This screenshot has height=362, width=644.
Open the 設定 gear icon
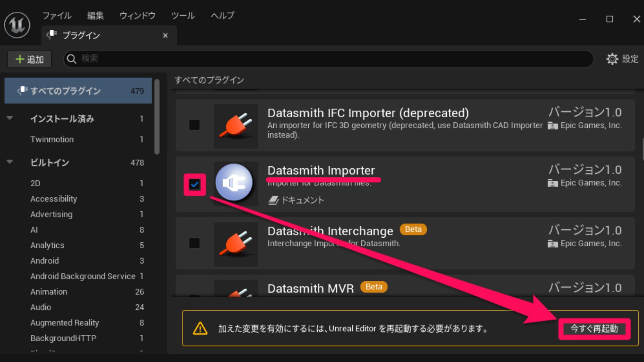click(612, 59)
